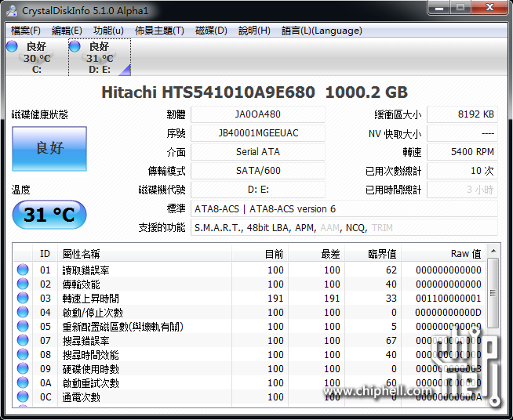Open the 說明(H) menu
513x420 pixels.
(254, 31)
